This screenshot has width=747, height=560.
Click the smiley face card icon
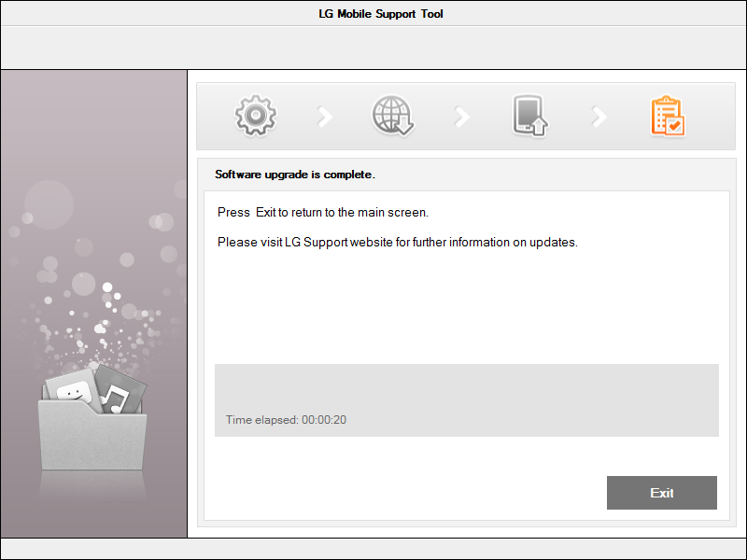pyautogui.click(x=73, y=390)
